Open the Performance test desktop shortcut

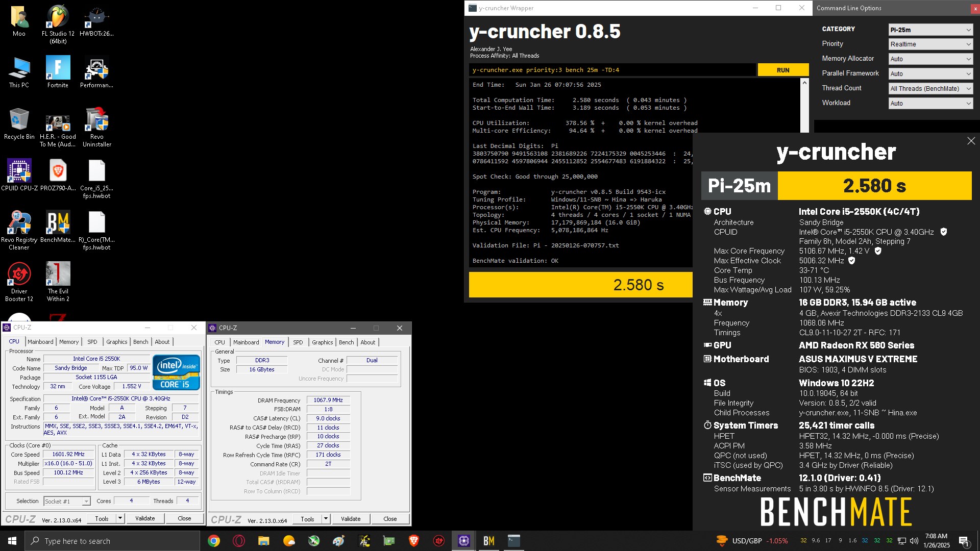pos(96,72)
